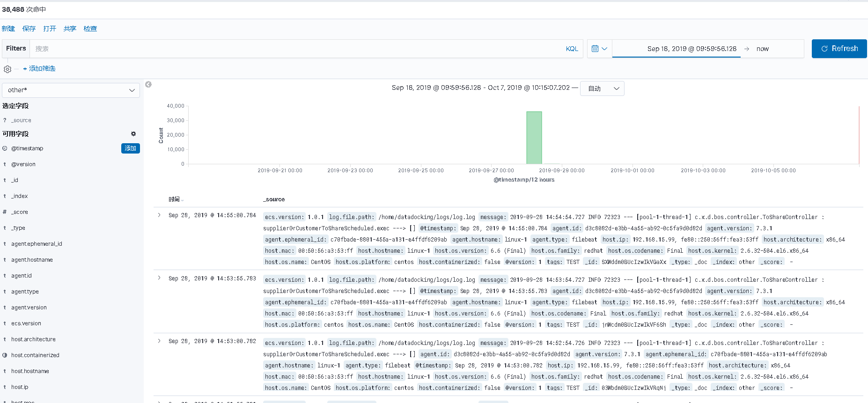Open the 自动 interval dropdown

click(602, 88)
